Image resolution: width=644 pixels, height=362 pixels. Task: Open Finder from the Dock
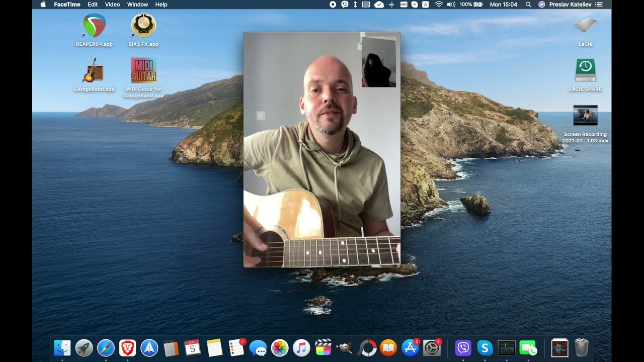pyautogui.click(x=62, y=347)
